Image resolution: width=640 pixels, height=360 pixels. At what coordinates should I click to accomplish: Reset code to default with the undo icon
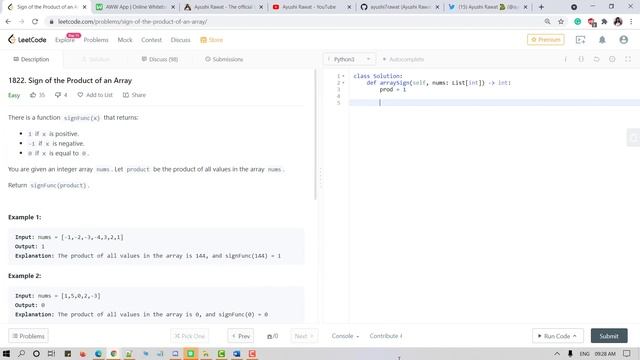596,59
